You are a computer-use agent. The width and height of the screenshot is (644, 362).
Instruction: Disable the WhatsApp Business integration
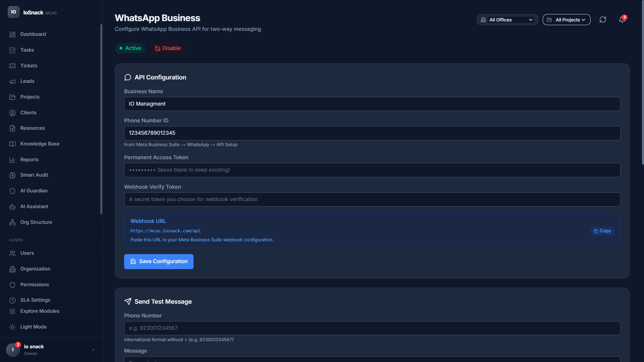(x=168, y=48)
